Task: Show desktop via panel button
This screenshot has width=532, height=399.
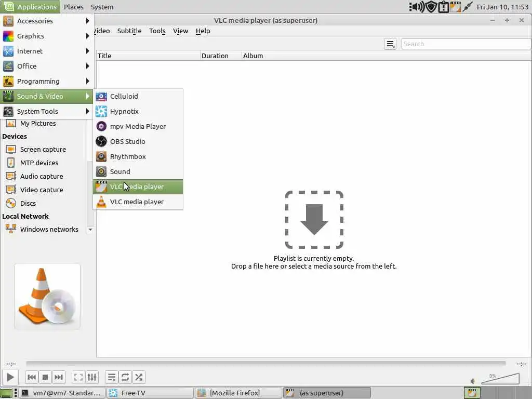Action: [x=6, y=393]
